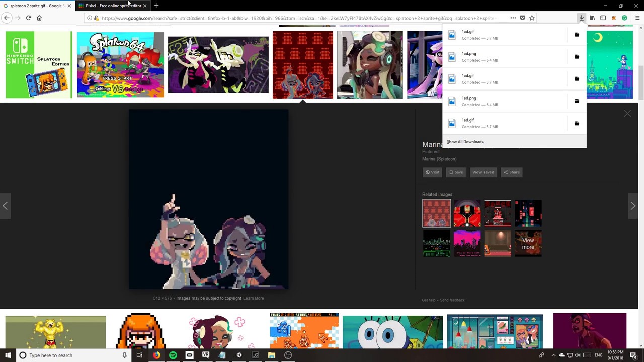Click the View saved button

click(483, 172)
